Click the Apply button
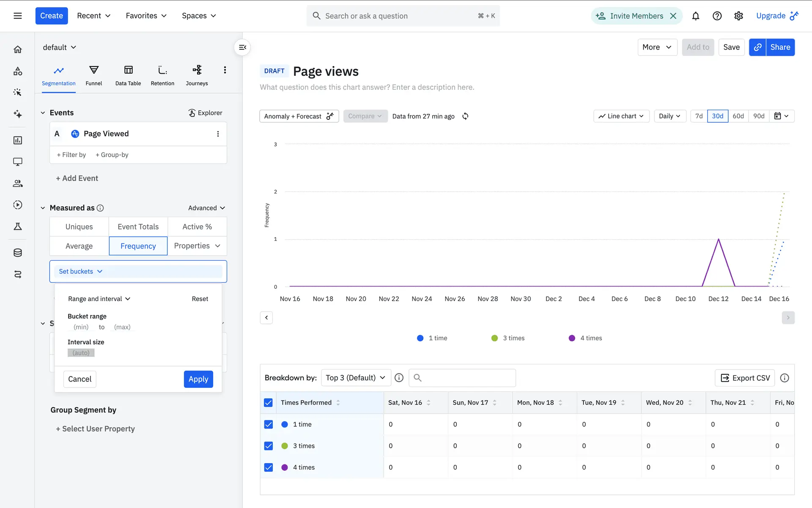Screen dimensions: 812x508 198,379
